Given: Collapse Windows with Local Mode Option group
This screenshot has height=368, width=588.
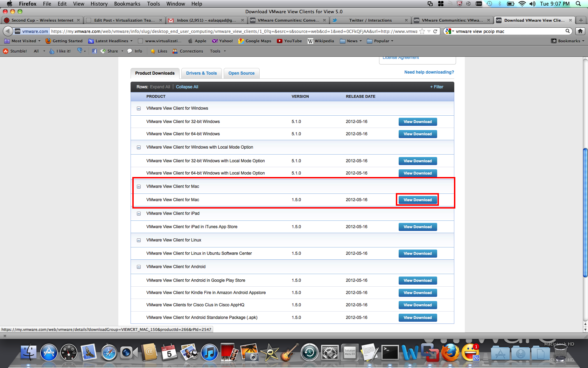Looking at the screenshot, I should (139, 147).
